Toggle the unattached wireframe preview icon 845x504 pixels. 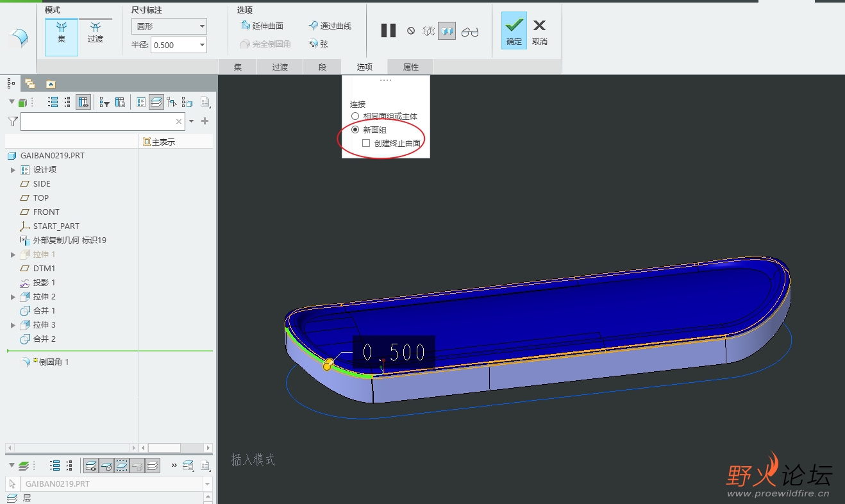(429, 31)
